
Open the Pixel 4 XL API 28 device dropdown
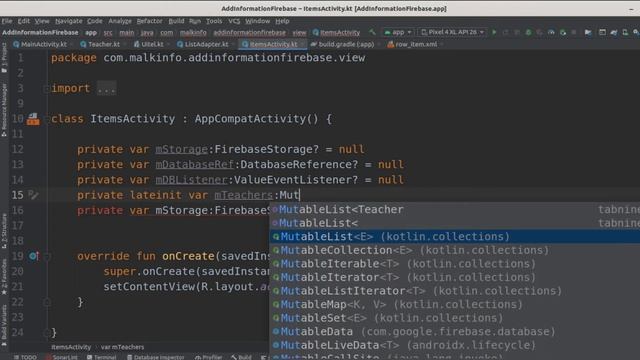click(452, 32)
